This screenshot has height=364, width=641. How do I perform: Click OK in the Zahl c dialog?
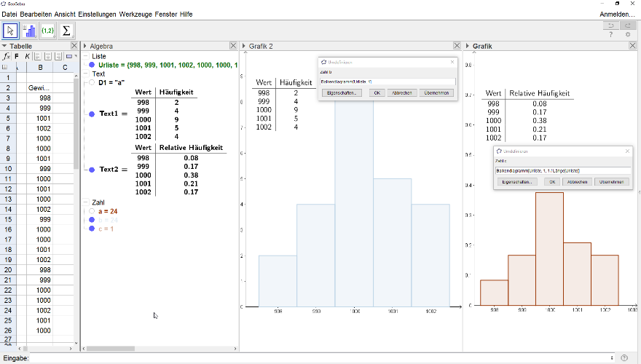tap(552, 182)
